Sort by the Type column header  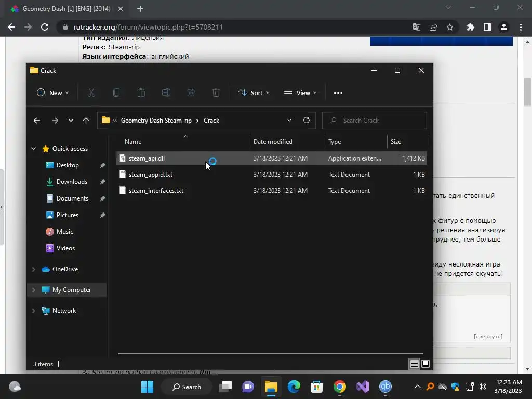point(356,141)
